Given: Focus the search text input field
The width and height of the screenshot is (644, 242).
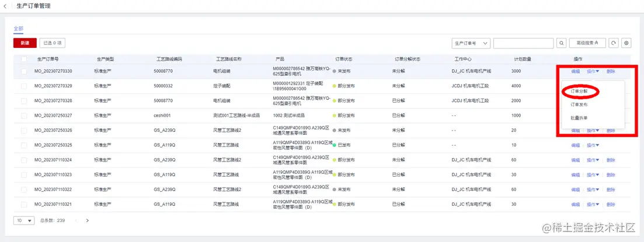Looking at the screenshot, I should (524, 43).
